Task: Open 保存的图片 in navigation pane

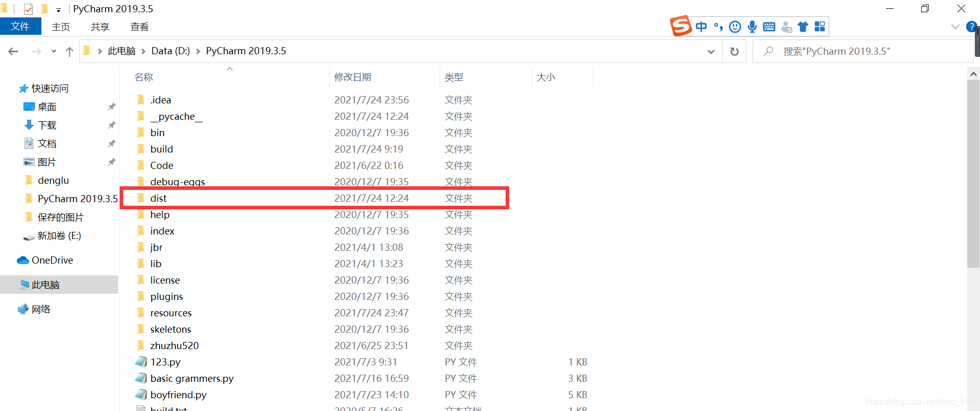Action: (60, 218)
